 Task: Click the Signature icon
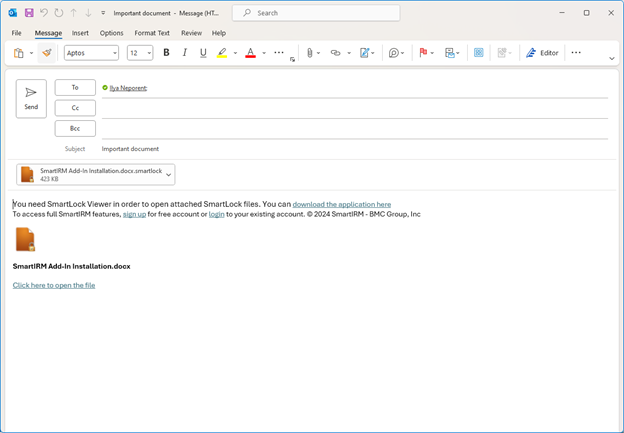tap(366, 53)
